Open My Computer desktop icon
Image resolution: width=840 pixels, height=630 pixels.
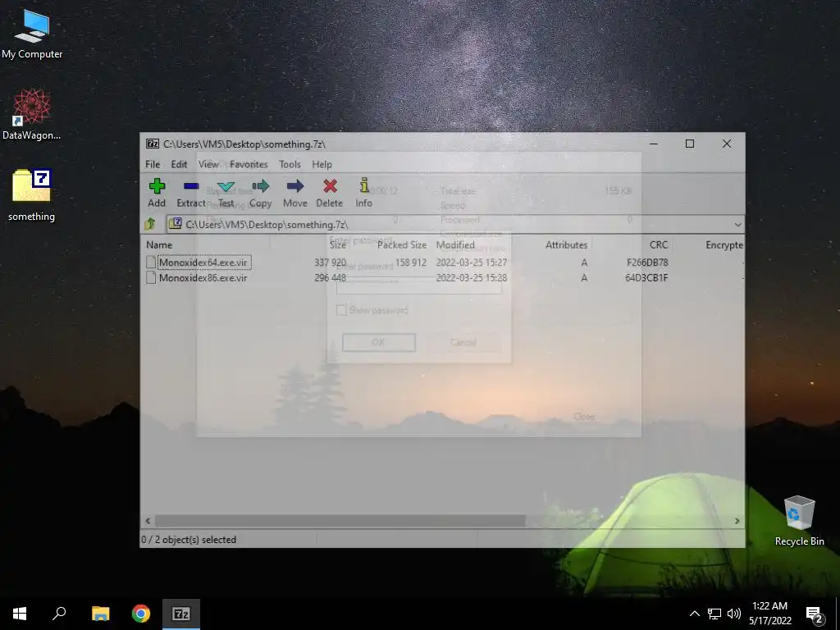(x=32, y=34)
